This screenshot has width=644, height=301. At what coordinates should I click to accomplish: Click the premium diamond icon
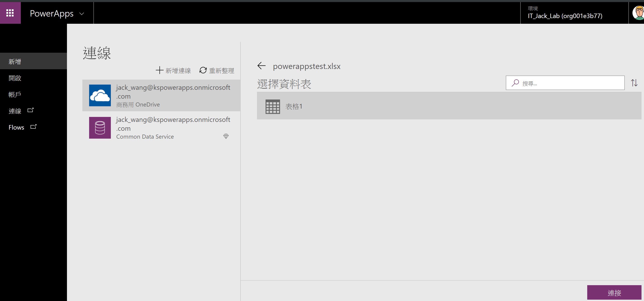(226, 136)
